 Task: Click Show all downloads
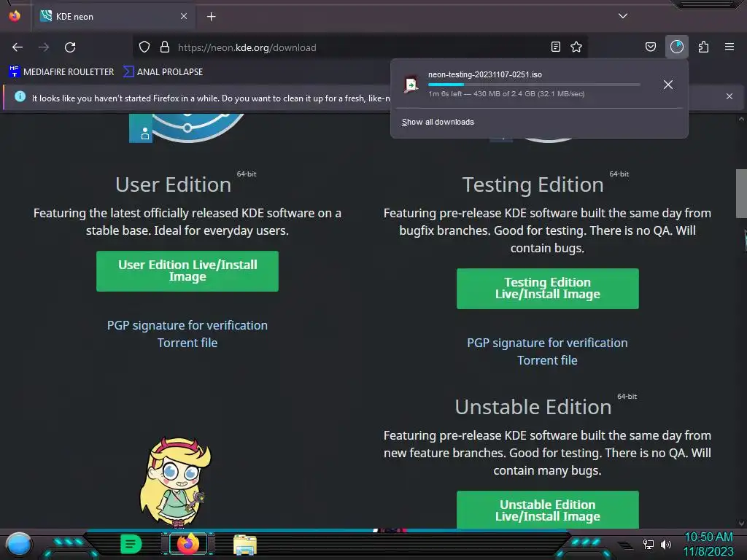tap(438, 122)
